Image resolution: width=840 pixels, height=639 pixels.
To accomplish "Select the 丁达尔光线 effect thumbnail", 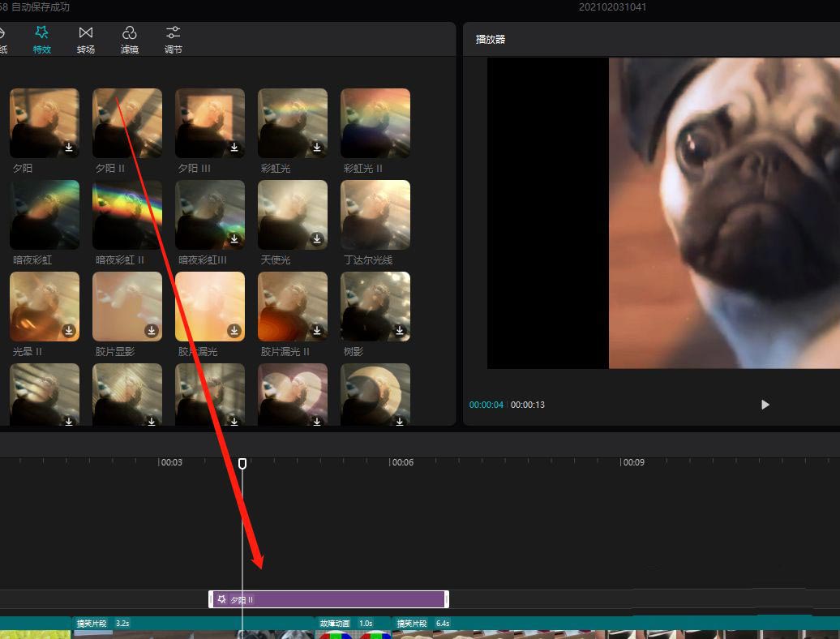I will point(375,214).
